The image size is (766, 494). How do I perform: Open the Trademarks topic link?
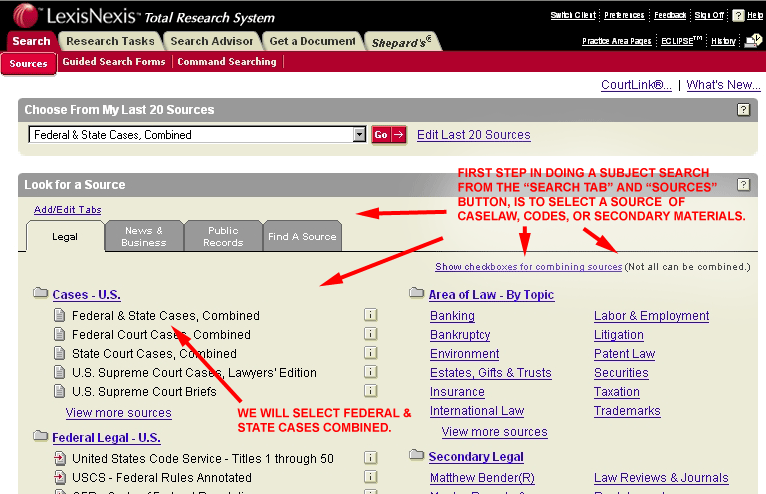tap(627, 411)
